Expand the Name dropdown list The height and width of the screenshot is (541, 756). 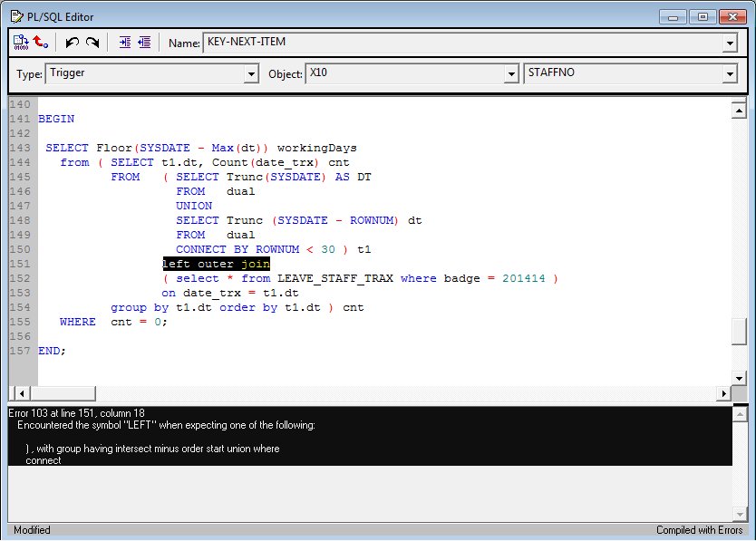[x=730, y=43]
